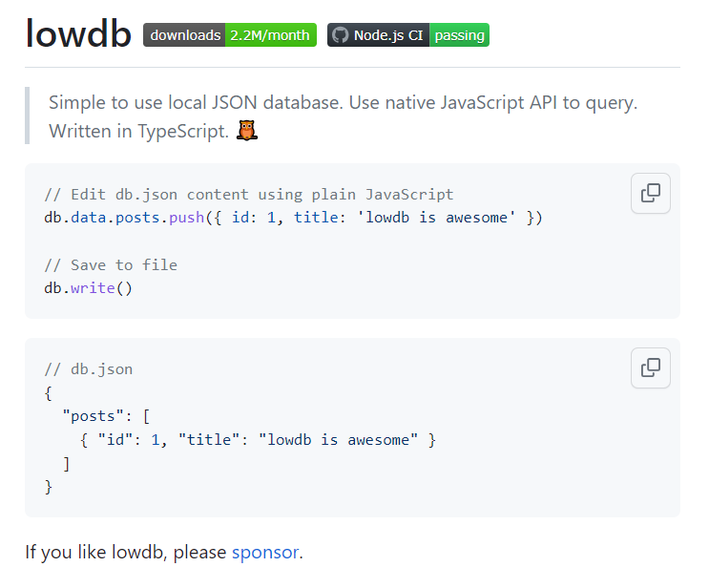This screenshot has height=588, width=709.
Task: Copy the JavaScript code snippet
Action: (x=650, y=193)
